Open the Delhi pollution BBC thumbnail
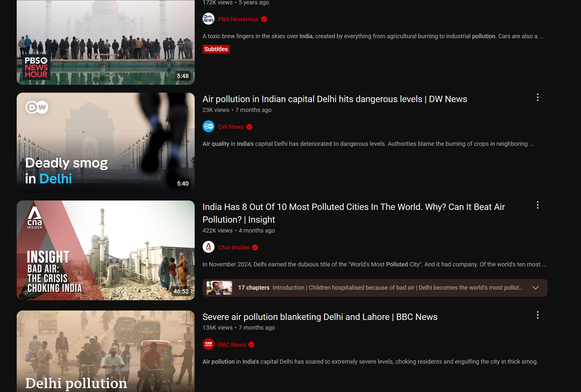This screenshot has height=392, width=581. 105,351
